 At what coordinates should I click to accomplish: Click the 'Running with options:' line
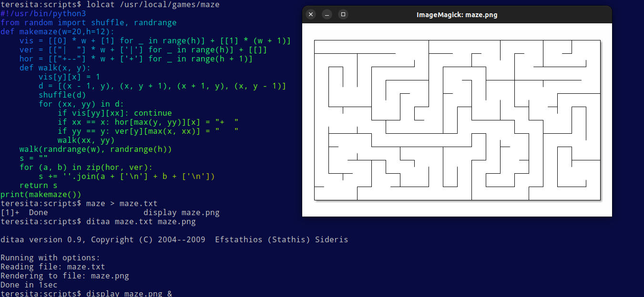pos(50,258)
